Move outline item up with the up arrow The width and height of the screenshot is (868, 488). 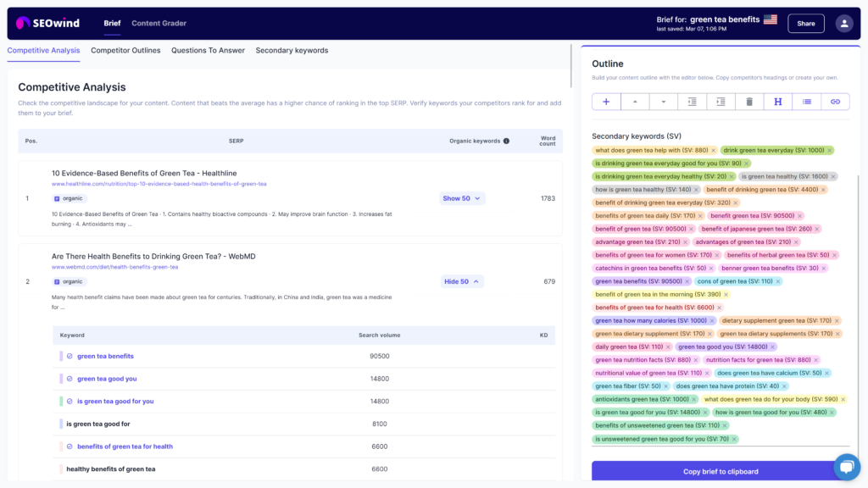tap(635, 102)
